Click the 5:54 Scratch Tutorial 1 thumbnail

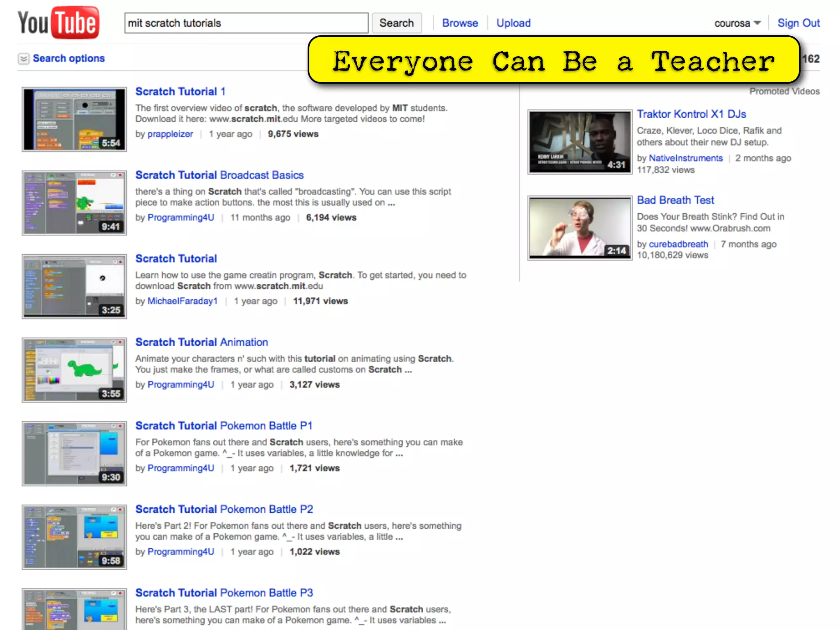point(74,119)
